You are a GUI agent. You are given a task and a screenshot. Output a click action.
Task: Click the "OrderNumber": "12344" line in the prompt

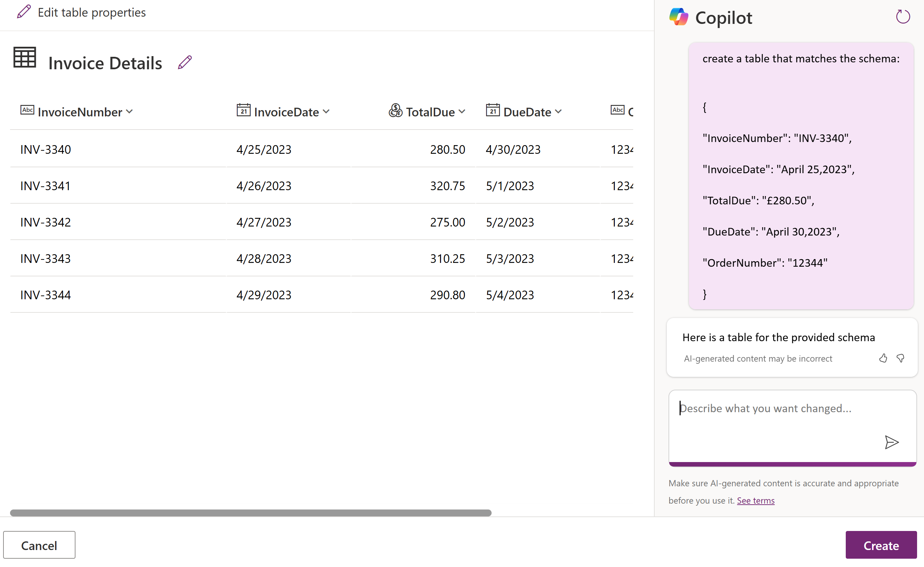(x=765, y=263)
